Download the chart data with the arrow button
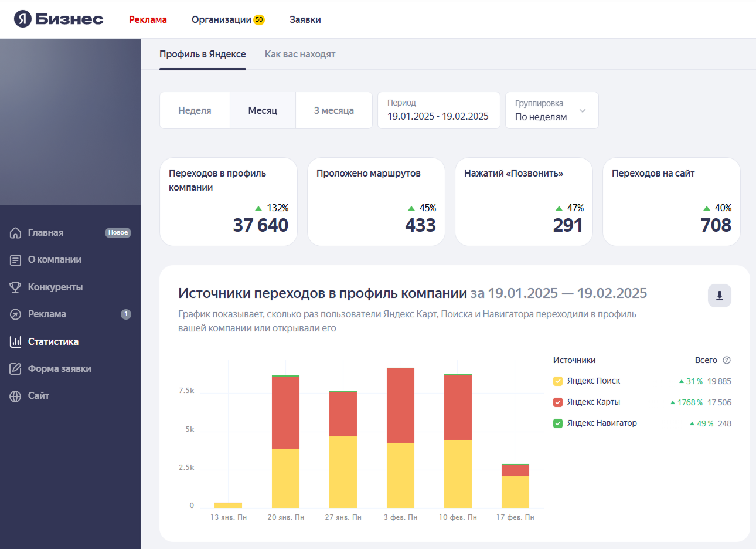 (720, 296)
